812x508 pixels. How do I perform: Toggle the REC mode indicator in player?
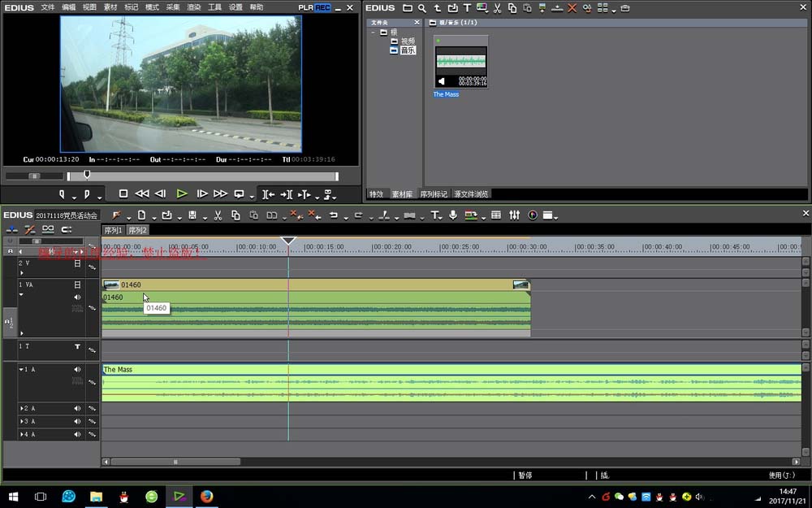tap(322, 7)
